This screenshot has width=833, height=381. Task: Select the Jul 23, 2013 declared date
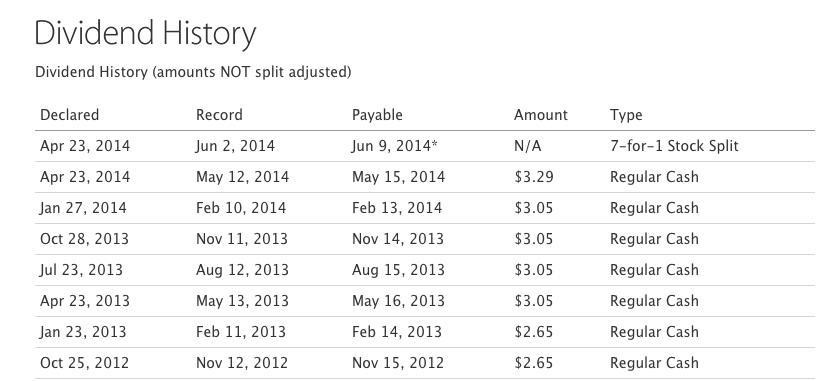[81, 270]
